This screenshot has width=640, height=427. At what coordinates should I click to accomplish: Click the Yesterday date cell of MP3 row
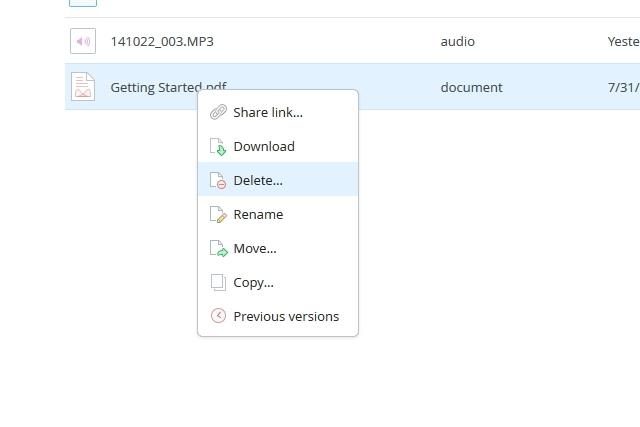tap(623, 41)
